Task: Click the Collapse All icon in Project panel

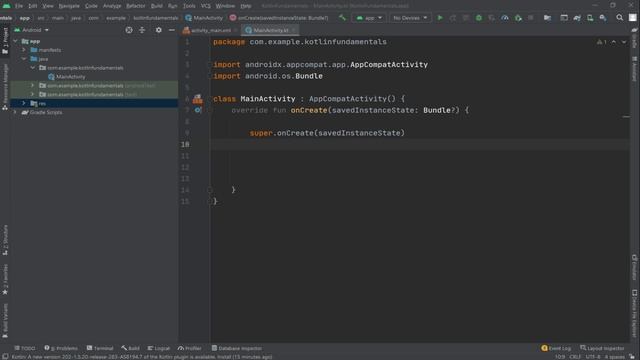Action: pyautogui.click(x=142, y=30)
